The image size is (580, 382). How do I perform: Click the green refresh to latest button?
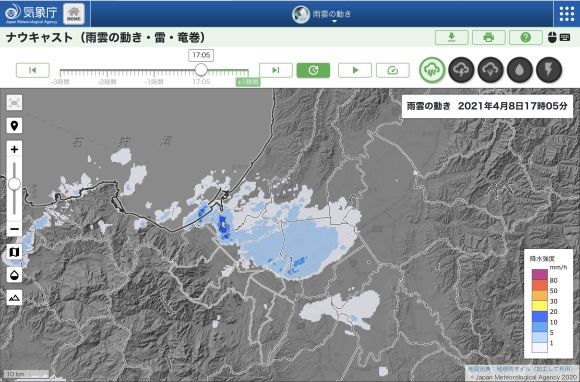coord(313,70)
